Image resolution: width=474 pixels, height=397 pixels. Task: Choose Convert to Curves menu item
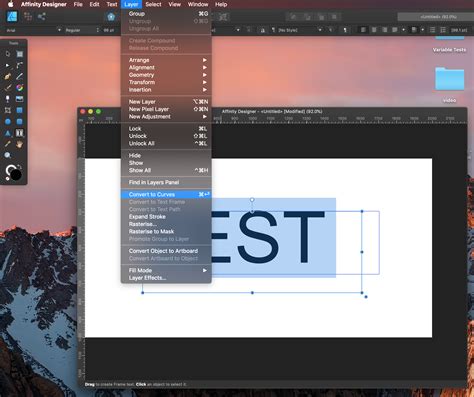click(x=166, y=194)
